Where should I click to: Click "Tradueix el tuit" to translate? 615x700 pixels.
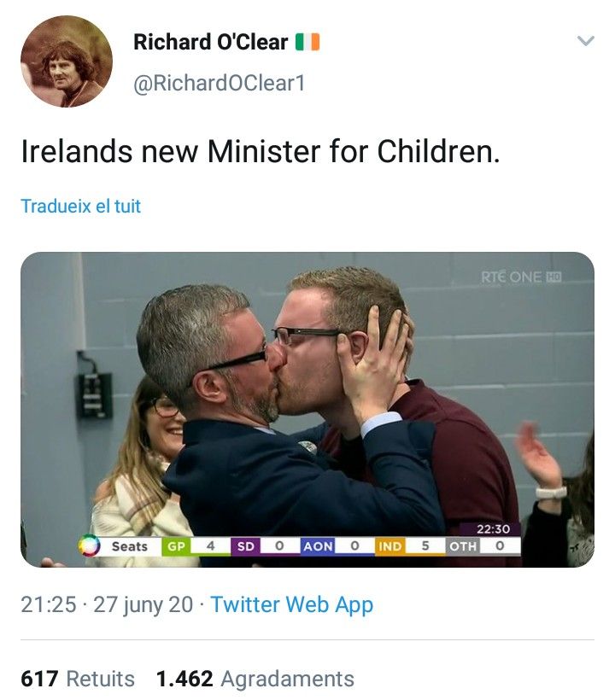pyautogui.click(x=80, y=206)
